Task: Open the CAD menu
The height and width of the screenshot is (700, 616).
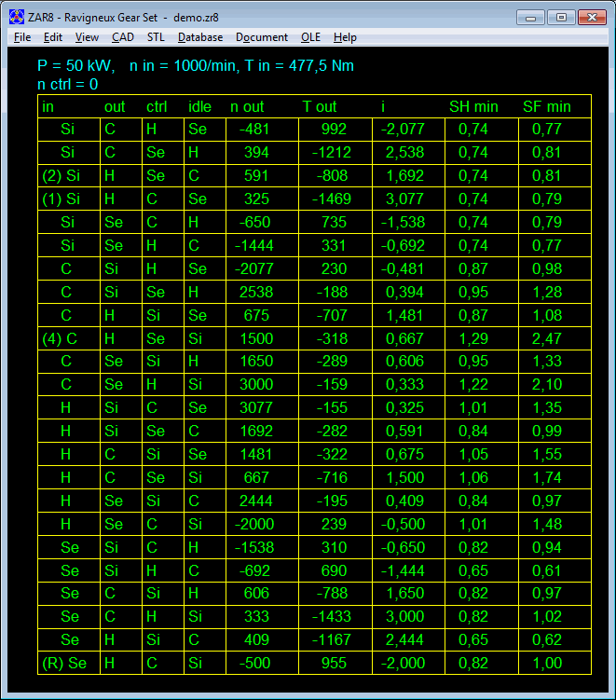Action: pos(123,37)
